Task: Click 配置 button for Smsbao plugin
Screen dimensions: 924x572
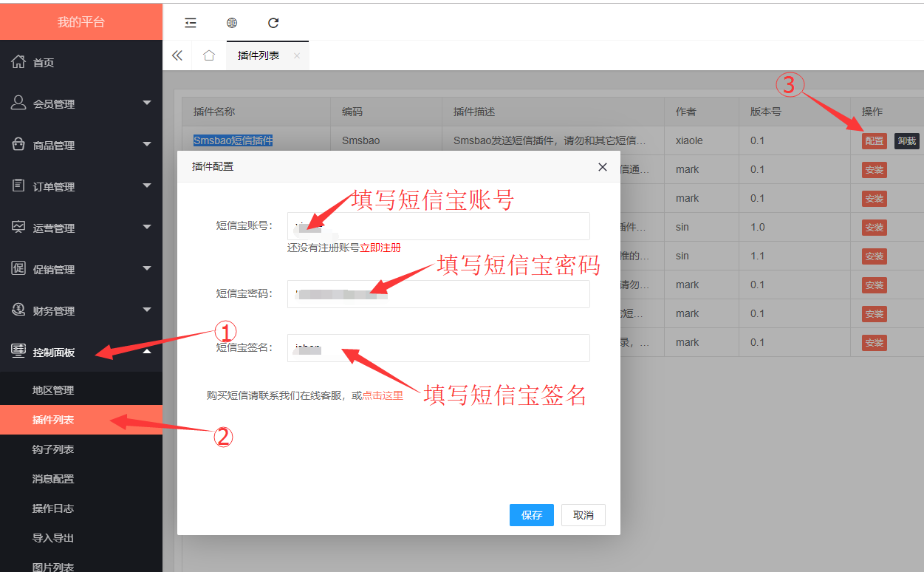Action: click(874, 141)
